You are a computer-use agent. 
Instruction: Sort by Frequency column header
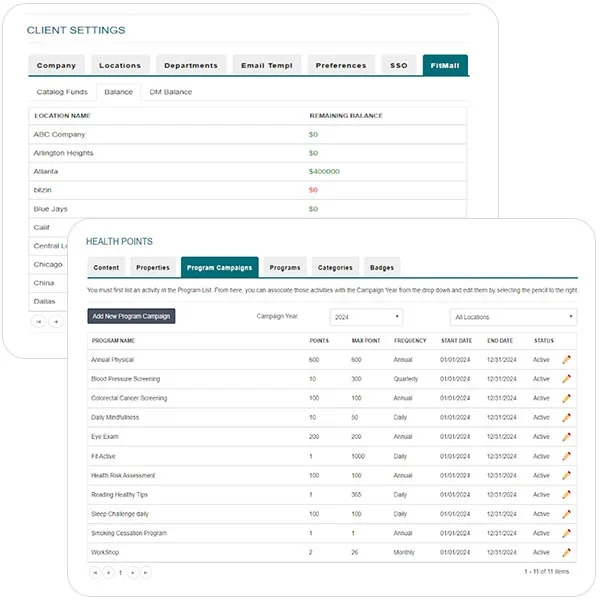(x=410, y=341)
